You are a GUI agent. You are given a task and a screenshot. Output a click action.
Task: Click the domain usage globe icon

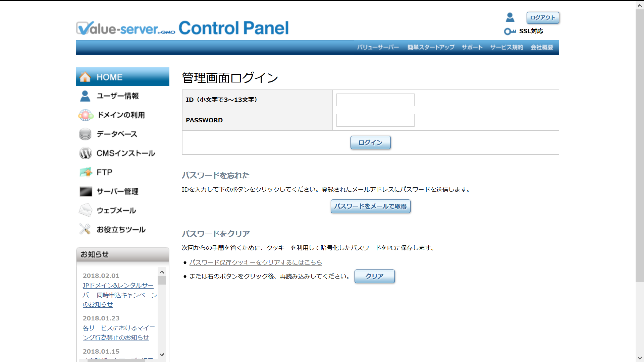tap(86, 115)
